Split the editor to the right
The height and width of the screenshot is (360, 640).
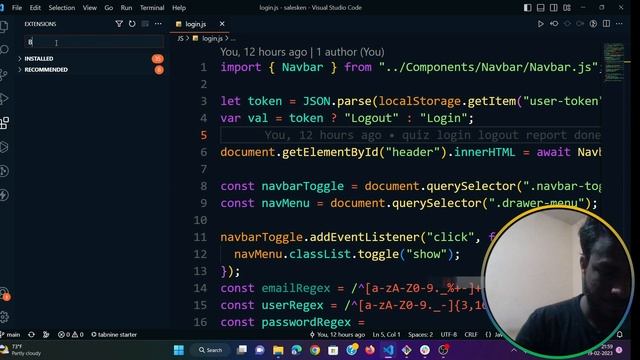coord(607,24)
